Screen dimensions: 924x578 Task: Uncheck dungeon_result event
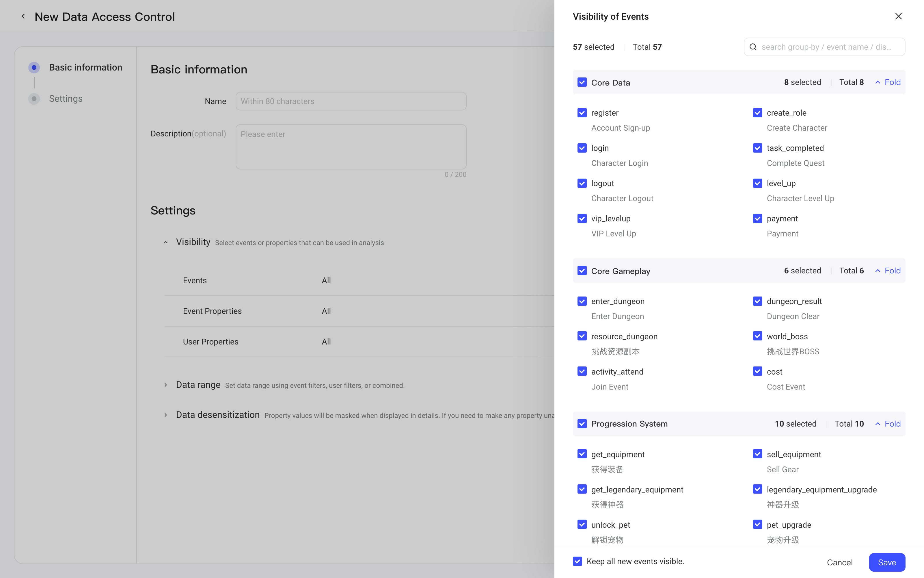tap(757, 301)
